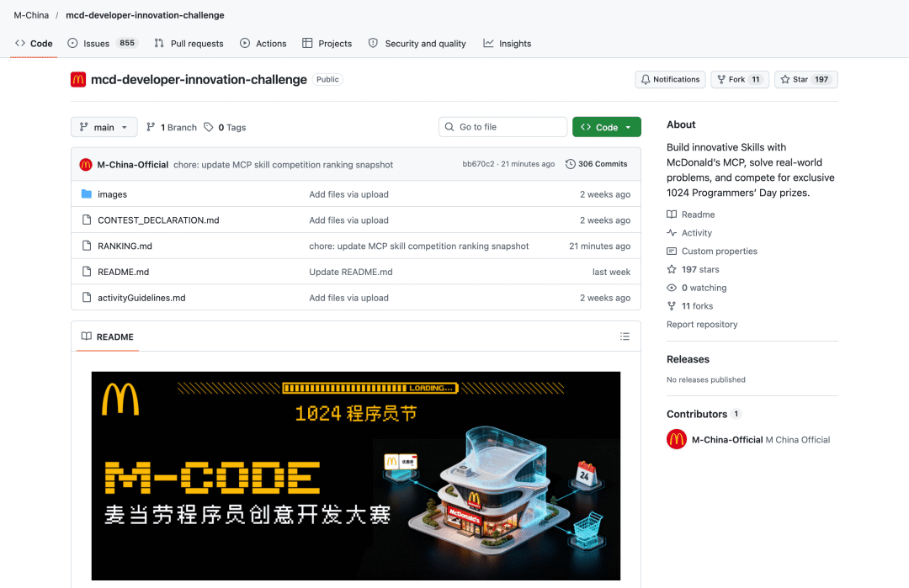Viewport: 909px width, 588px height.
Task: Open the Releases heading link
Action: tap(688, 359)
